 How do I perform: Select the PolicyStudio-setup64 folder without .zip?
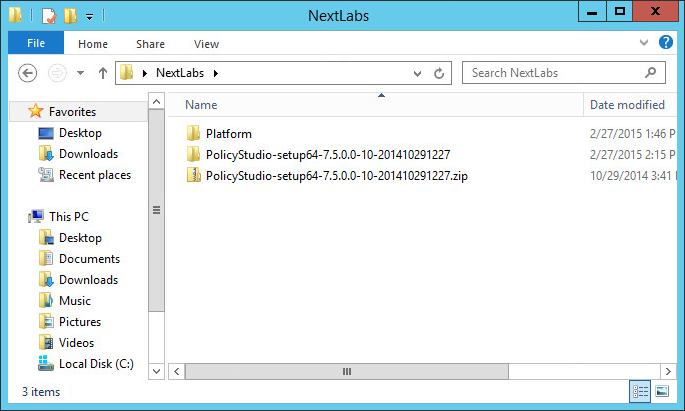328,155
